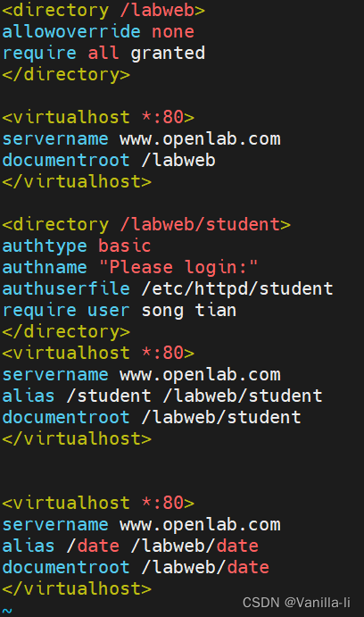Screen dimensions: 364x617
Task: Click the word granted in require line
Action: 168,54
